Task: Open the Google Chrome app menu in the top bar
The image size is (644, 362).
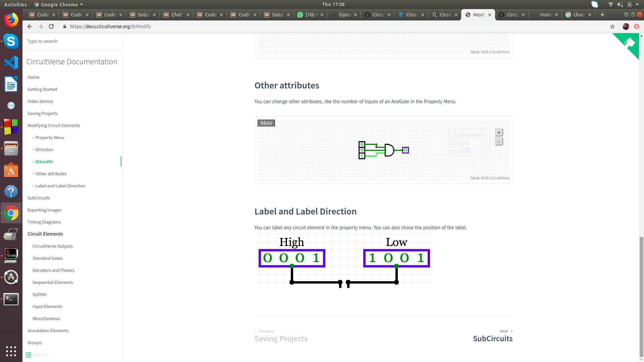Action: 58,4
